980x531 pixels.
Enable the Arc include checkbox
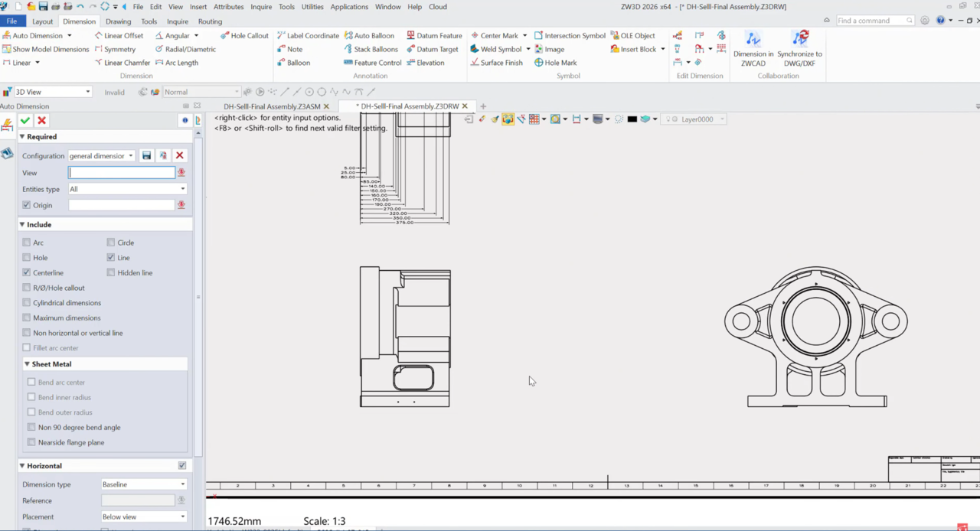(27, 243)
